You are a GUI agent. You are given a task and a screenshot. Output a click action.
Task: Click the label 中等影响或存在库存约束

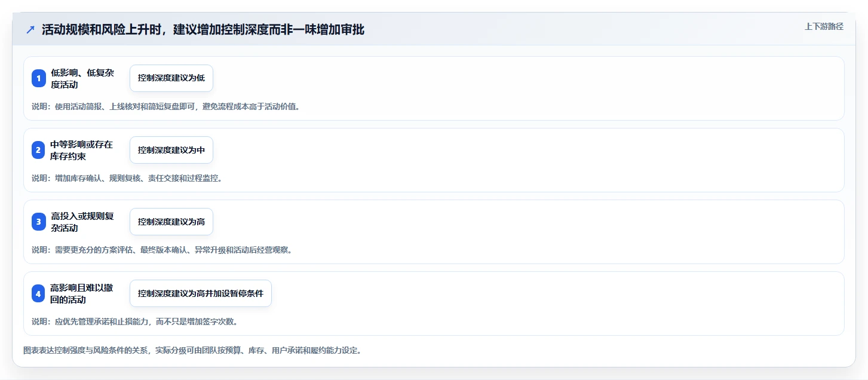82,150
